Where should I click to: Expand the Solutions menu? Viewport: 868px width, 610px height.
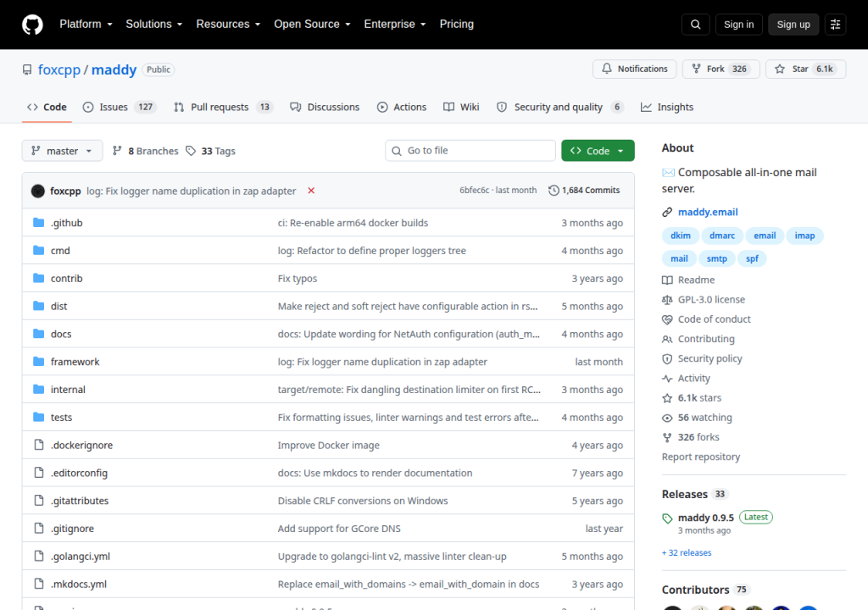pyautogui.click(x=154, y=25)
